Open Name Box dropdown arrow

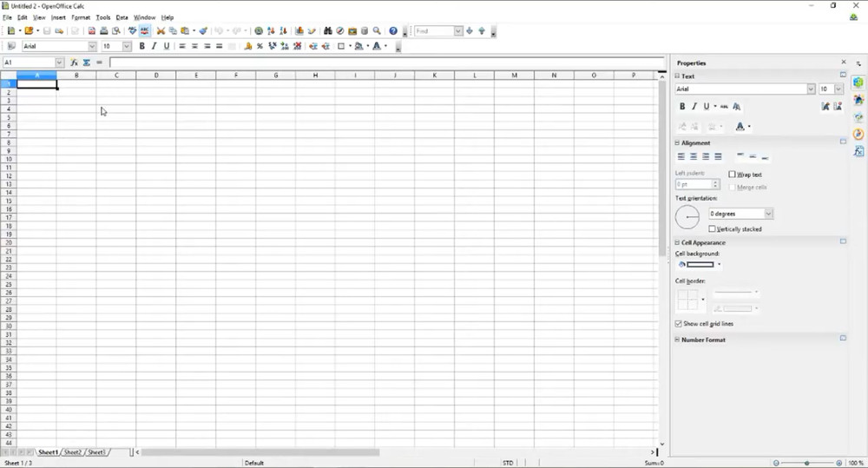tap(59, 63)
